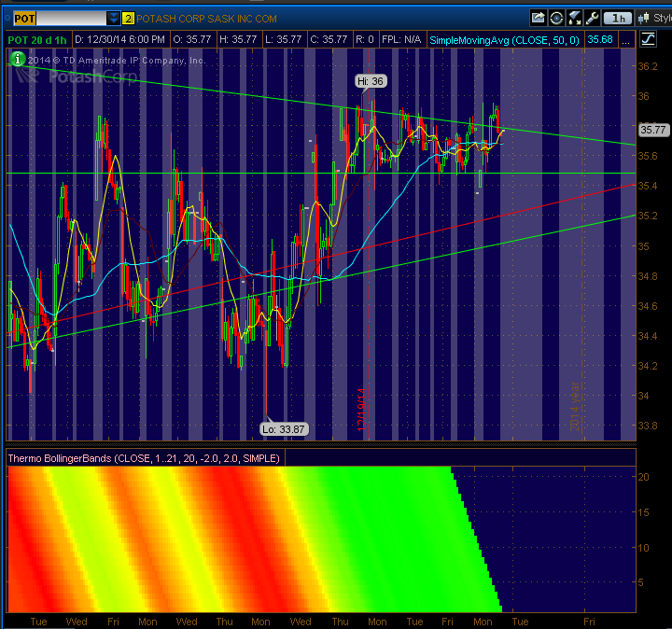Click the H: 35.77 high value
Screen dimensions: 672x629
(x=238, y=40)
